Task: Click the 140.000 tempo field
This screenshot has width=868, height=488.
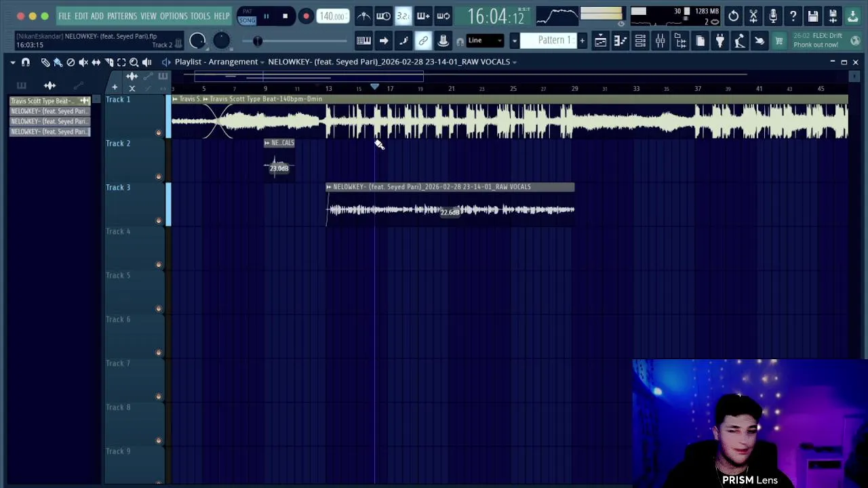Action: click(332, 16)
